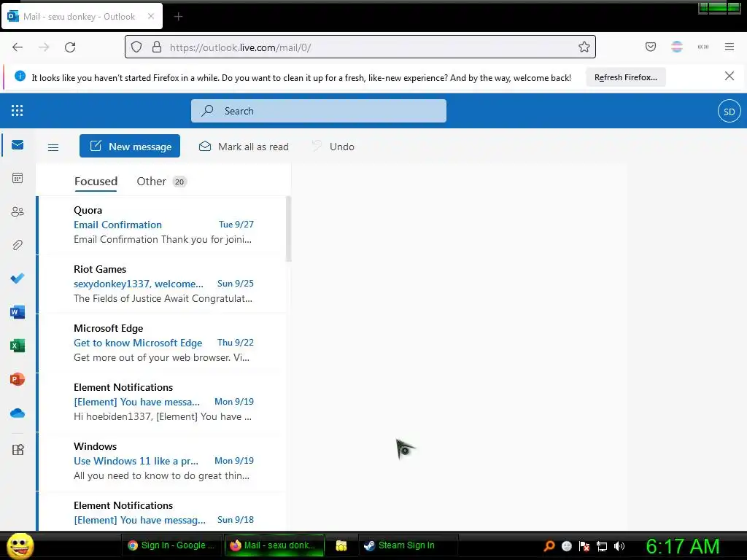Open the Files paperclip icon
This screenshot has height=560, width=747.
click(18, 245)
